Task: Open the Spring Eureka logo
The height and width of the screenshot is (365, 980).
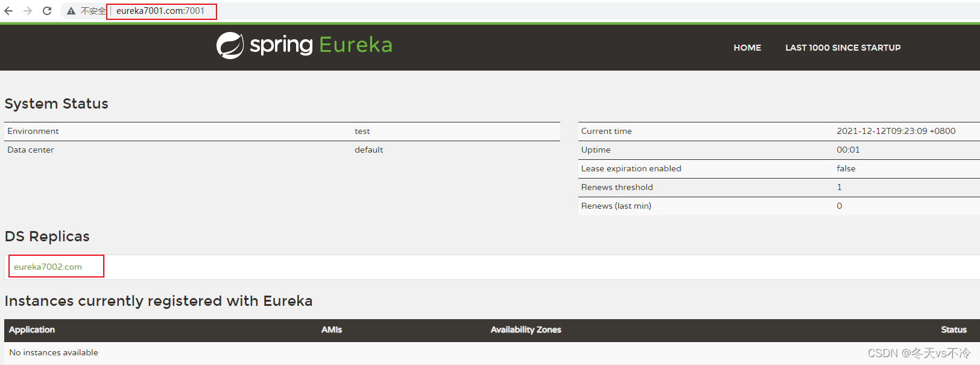Action: tap(305, 45)
